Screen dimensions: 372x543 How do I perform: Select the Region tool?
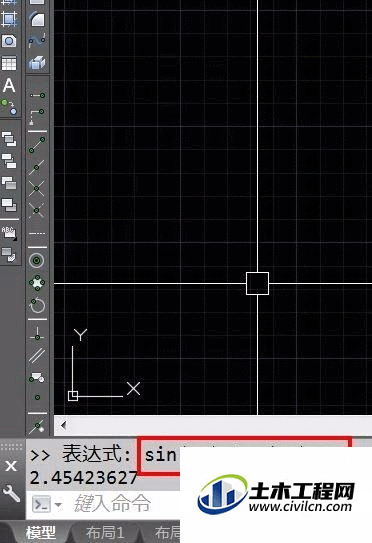pyautogui.click(x=9, y=41)
